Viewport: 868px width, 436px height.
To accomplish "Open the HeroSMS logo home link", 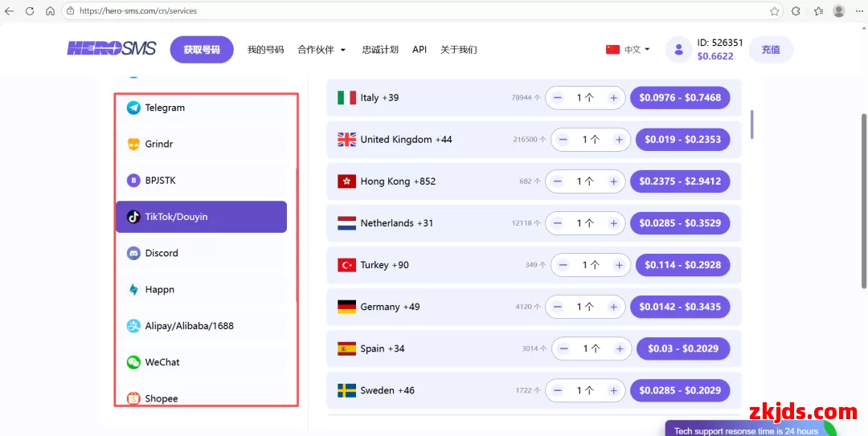I will pyautogui.click(x=111, y=49).
